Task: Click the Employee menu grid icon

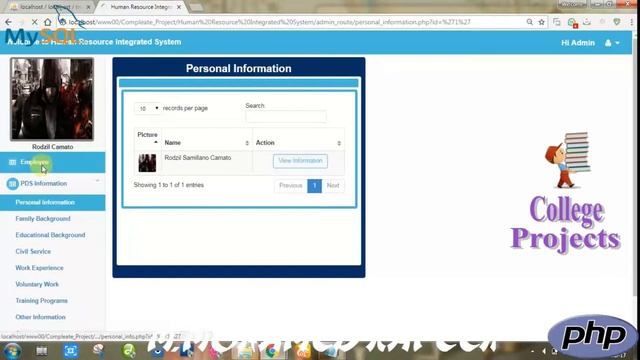Action: click(x=12, y=162)
